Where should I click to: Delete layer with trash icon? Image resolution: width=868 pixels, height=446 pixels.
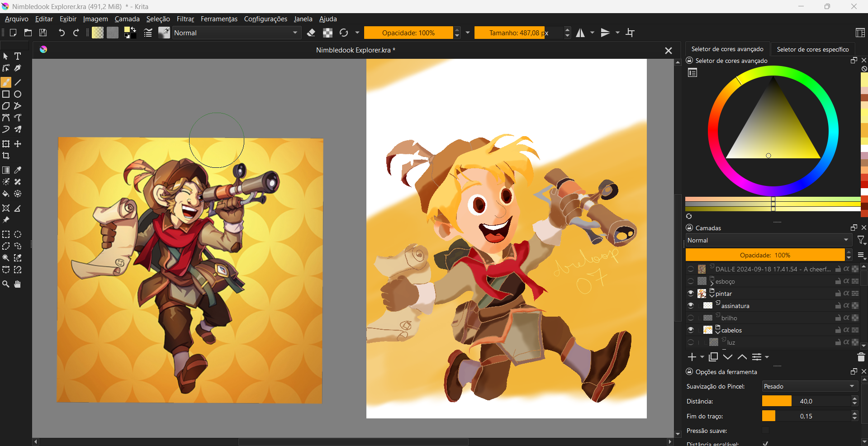pyautogui.click(x=861, y=357)
